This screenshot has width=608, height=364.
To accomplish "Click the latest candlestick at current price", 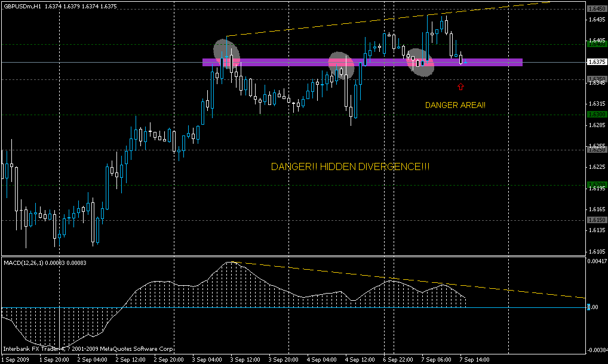I will (460, 58).
